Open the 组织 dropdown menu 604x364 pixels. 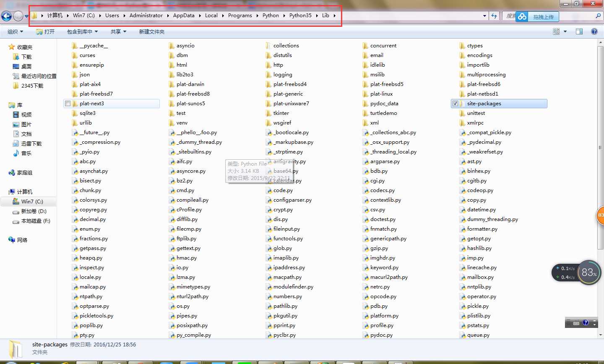point(15,31)
